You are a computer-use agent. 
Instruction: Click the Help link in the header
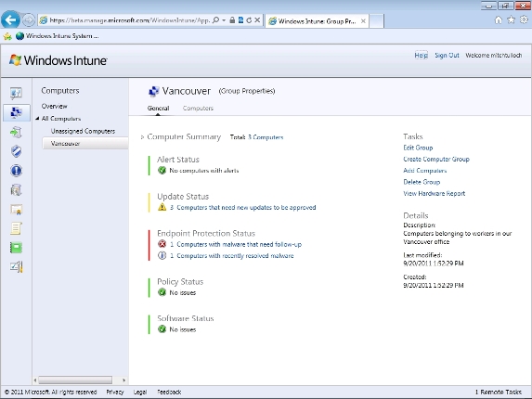(x=421, y=56)
